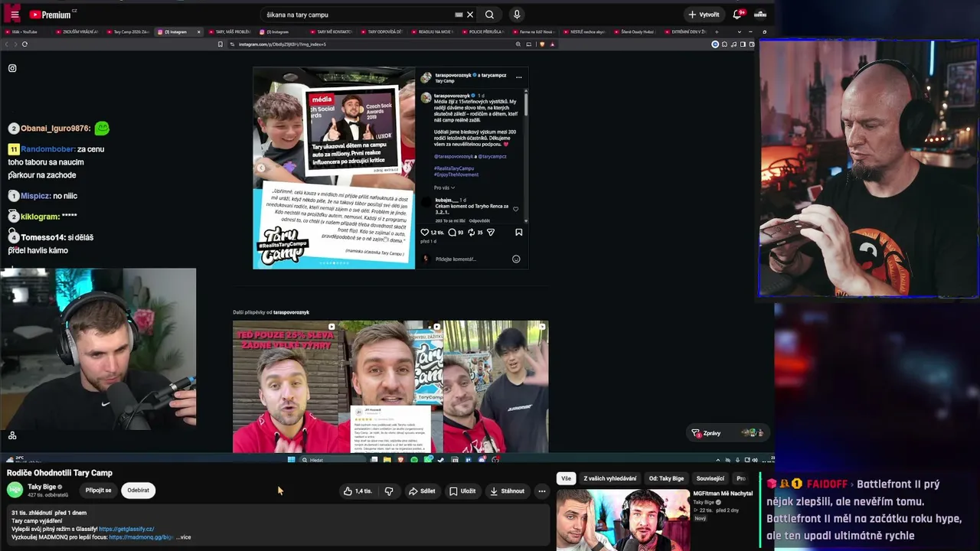Open YouTube notifications bell
Screen dimensions: 980x551
pos(738,15)
